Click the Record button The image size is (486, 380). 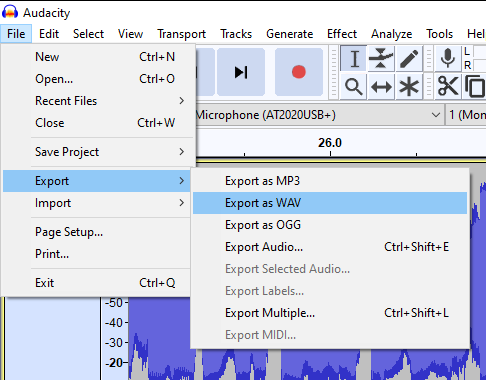pyautogui.click(x=299, y=72)
